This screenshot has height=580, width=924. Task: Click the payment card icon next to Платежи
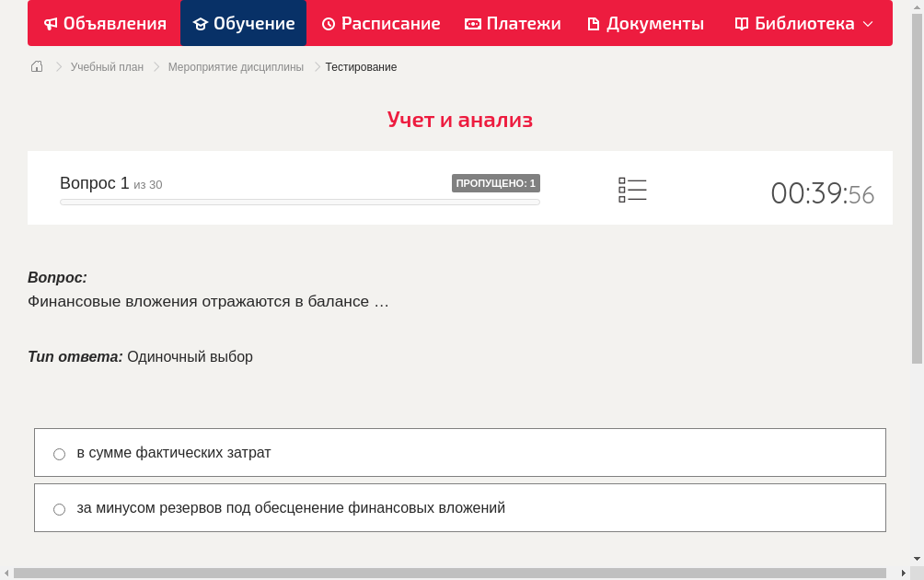[x=473, y=23]
